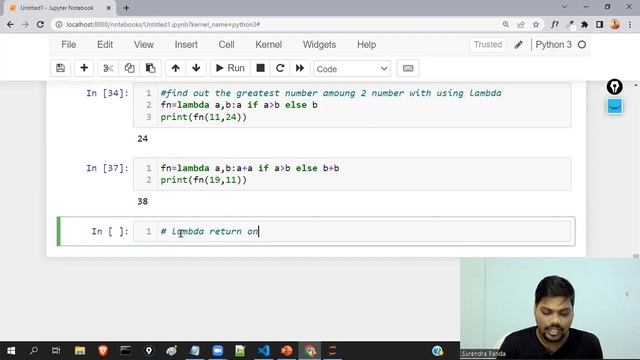Image resolution: width=640 pixels, height=360 pixels.
Task: Click the In [37]: prompt label
Action: (107, 168)
